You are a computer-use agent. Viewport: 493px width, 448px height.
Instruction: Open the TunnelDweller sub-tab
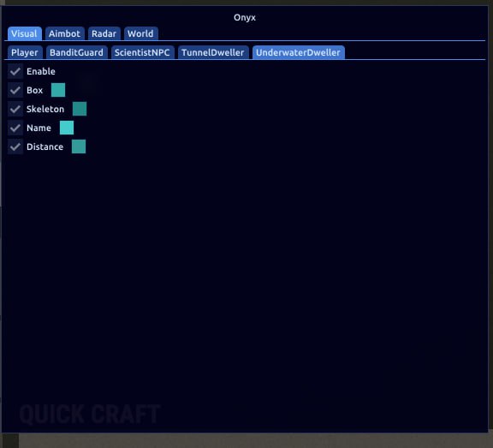click(213, 52)
